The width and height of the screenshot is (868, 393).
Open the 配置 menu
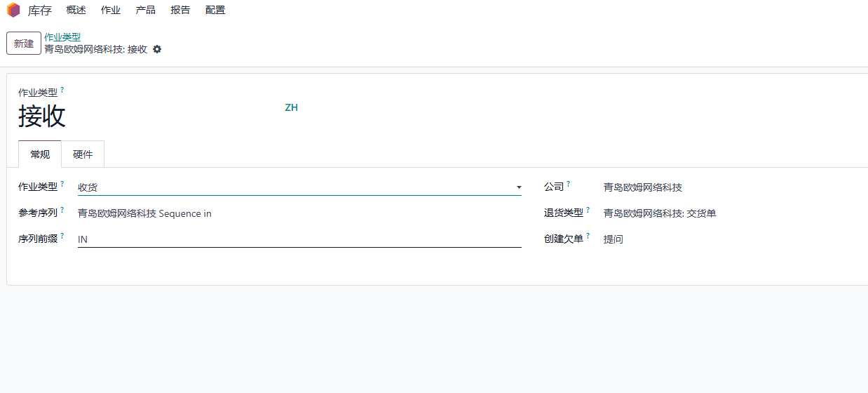(x=215, y=11)
